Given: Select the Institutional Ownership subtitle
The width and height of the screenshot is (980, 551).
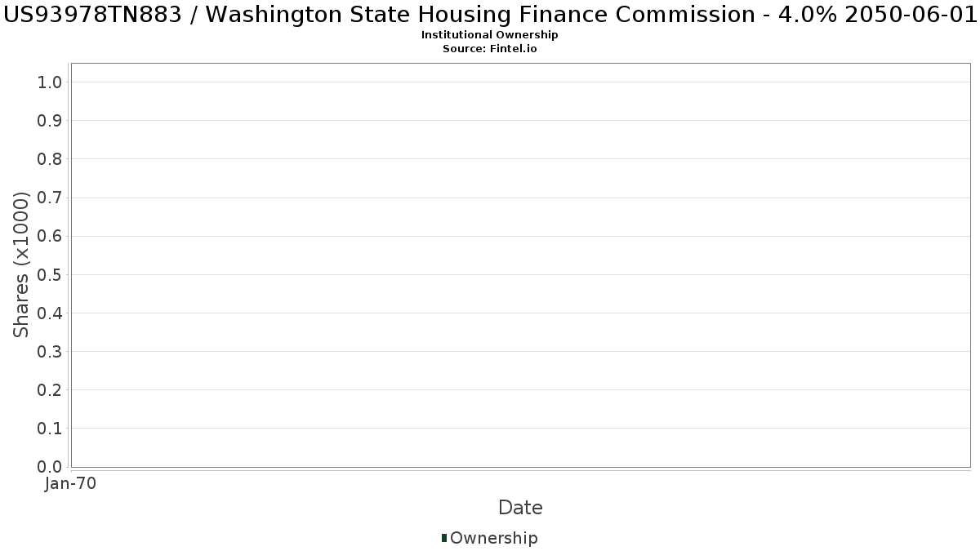Looking at the screenshot, I should point(490,35).
